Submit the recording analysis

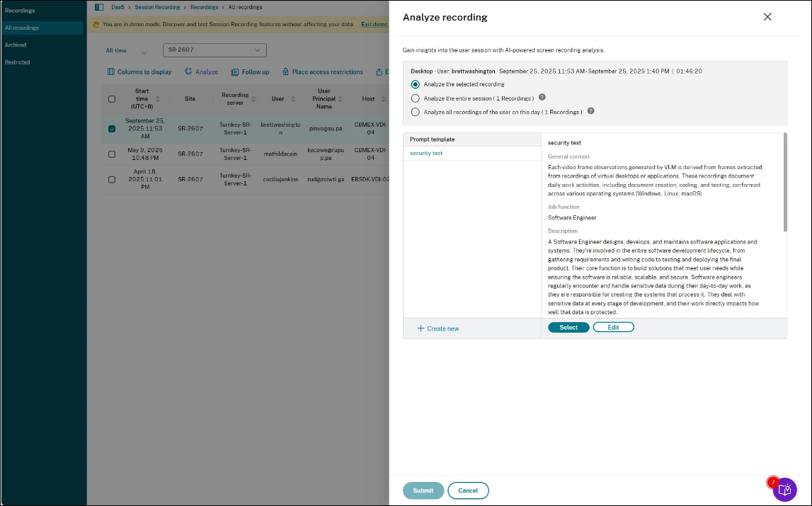point(423,490)
